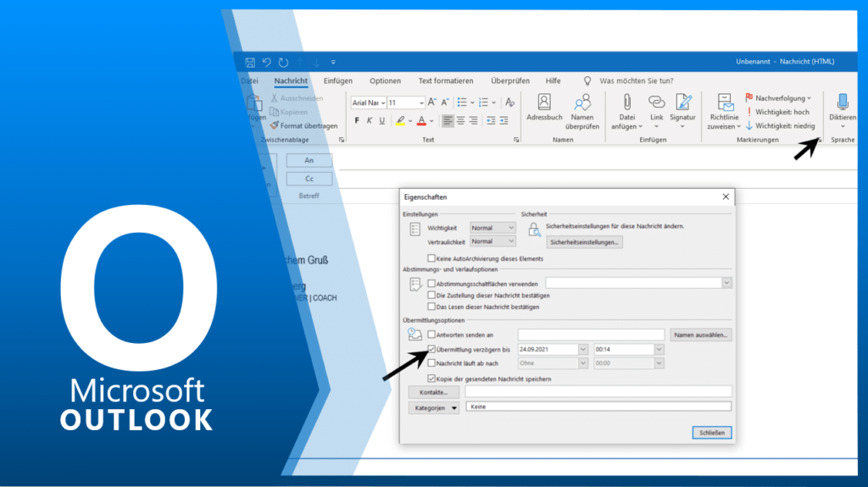The width and height of the screenshot is (868, 487).
Task: Check Abstimmungsschaltflächen verwenden
Action: click(431, 284)
